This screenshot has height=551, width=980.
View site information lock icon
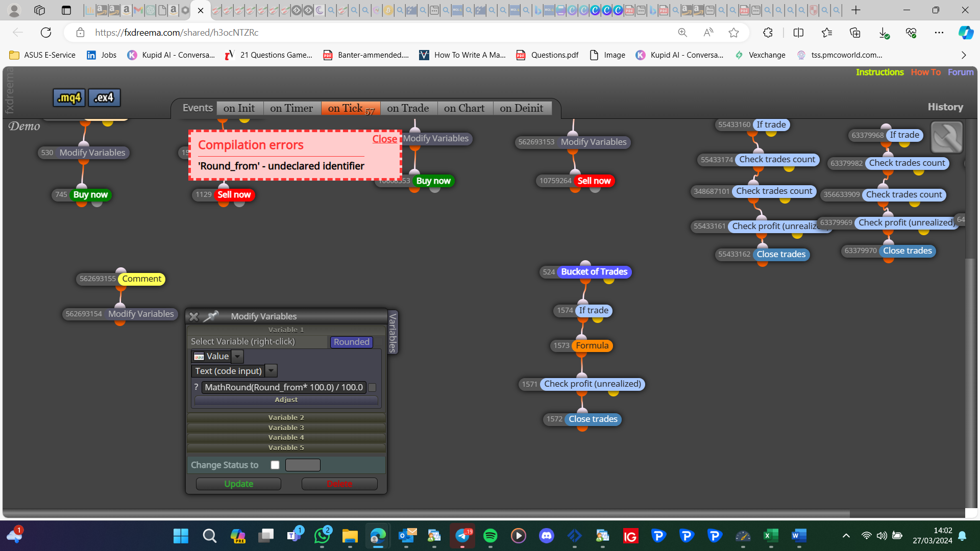coord(80,33)
